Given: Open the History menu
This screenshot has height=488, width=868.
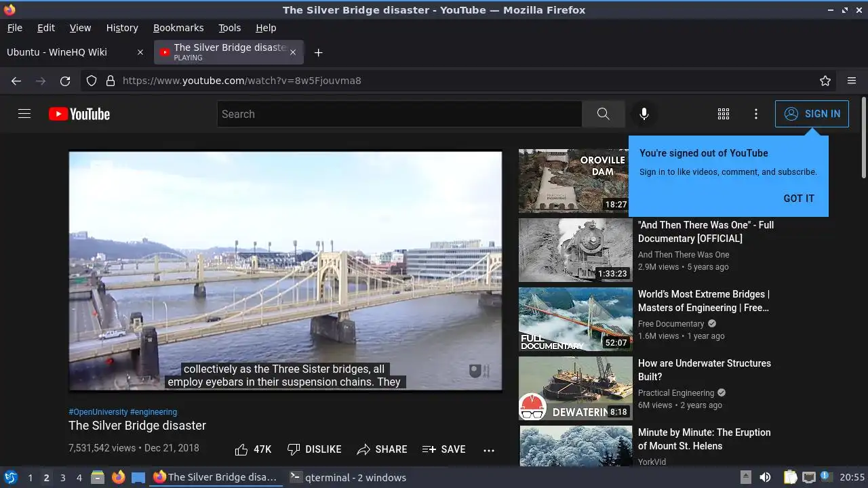Looking at the screenshot, I should 122,28.
